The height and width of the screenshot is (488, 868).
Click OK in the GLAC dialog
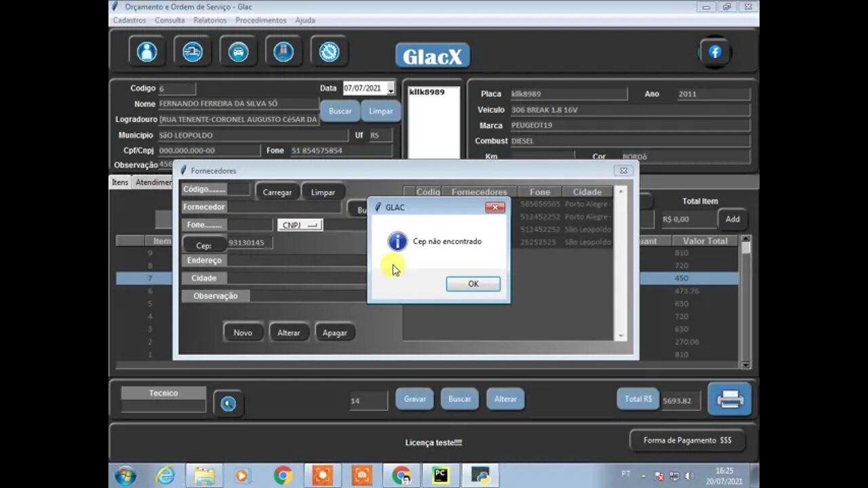473,284
